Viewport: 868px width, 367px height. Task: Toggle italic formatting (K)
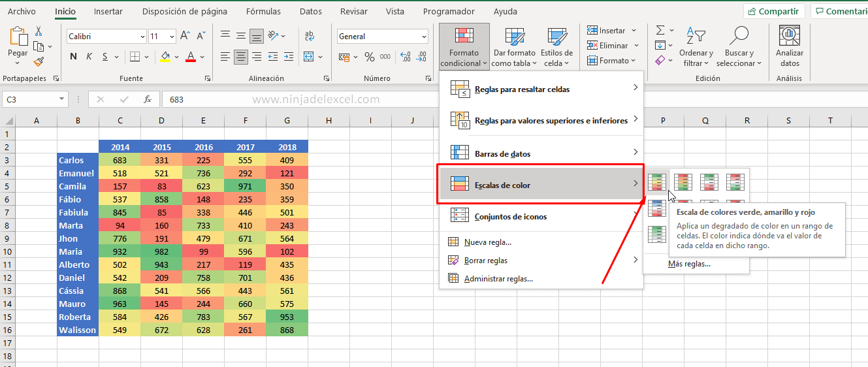point(89,57)
